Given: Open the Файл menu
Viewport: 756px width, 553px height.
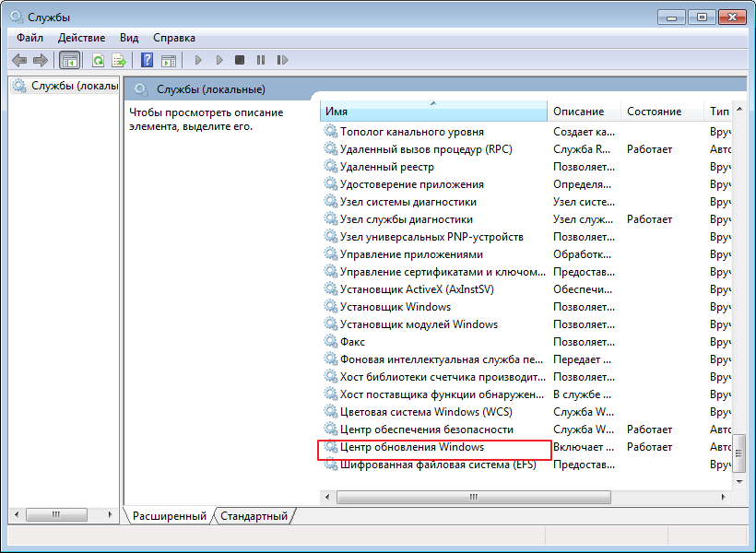Looking at the screenshot, I should click(x=30, y=38).
